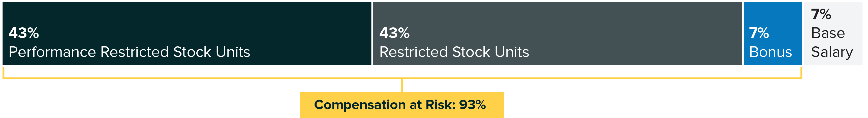868x118 pixels.
Task: Click the 7% figure above Base Salary
Action: tap(821, 14)
